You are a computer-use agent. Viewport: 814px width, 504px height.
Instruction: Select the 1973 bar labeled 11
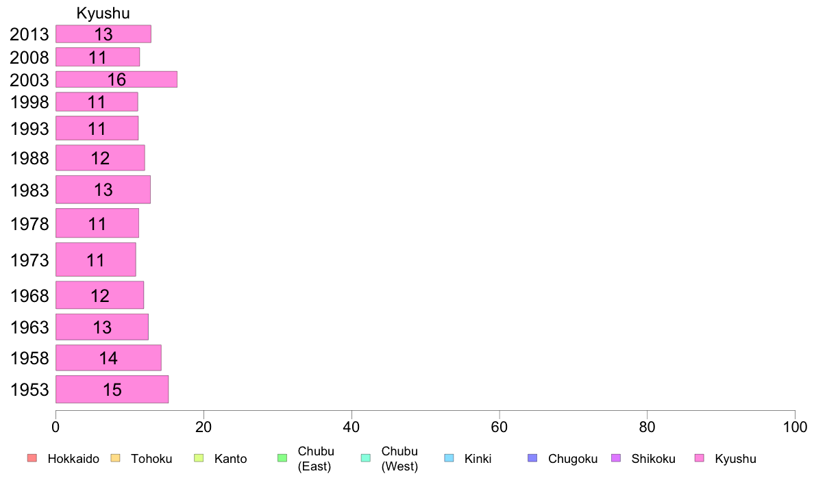click(x=96, y=260)
